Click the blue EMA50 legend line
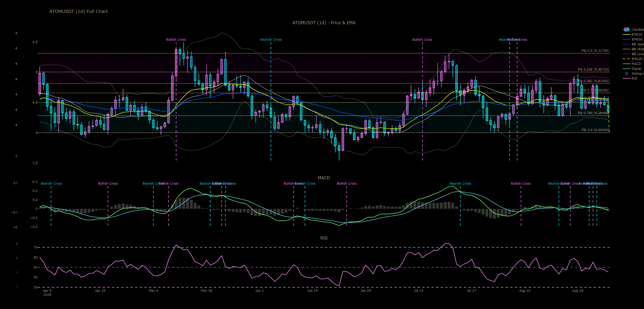 627,39
